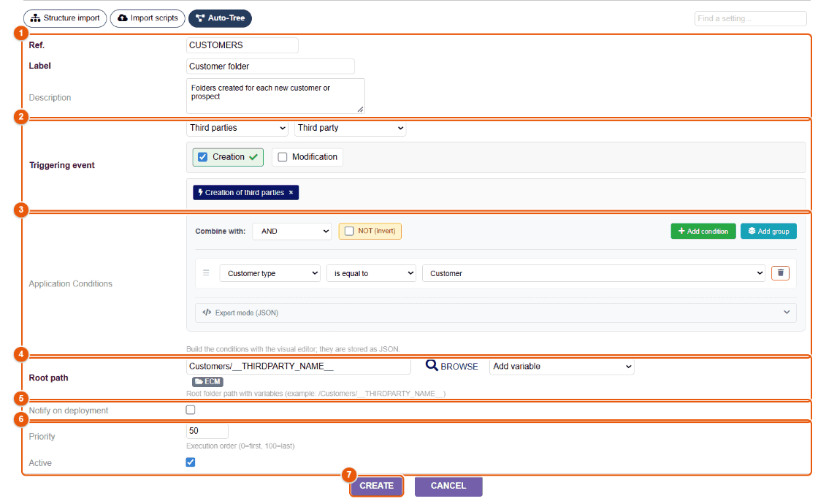Viewport: 818px width, 504px height.
Task: Open the Customer value dropdown
Action: coord(594,273)
